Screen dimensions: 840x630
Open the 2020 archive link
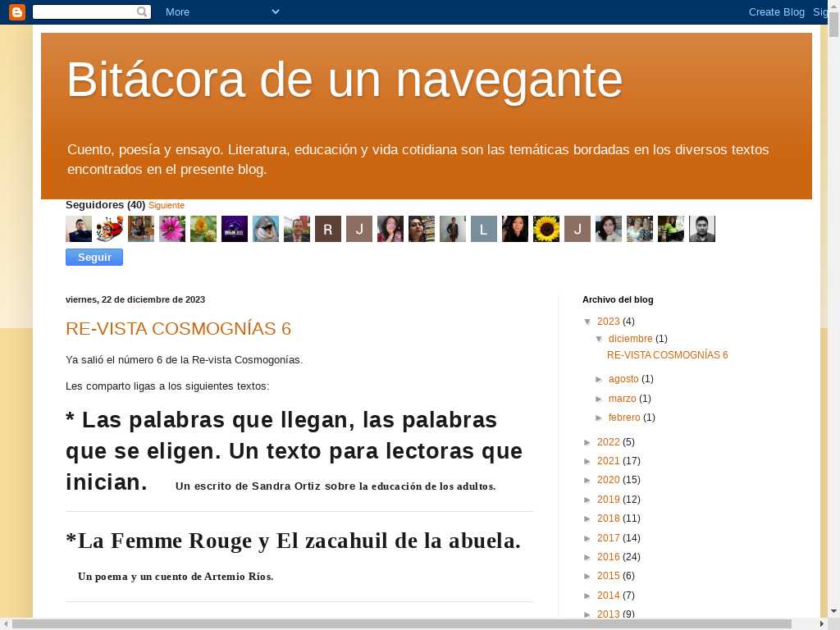pos(608,479)
